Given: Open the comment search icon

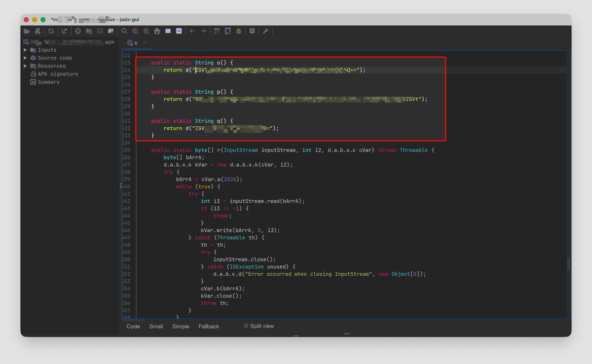Looking at the screenshot, I should [146, 31].
